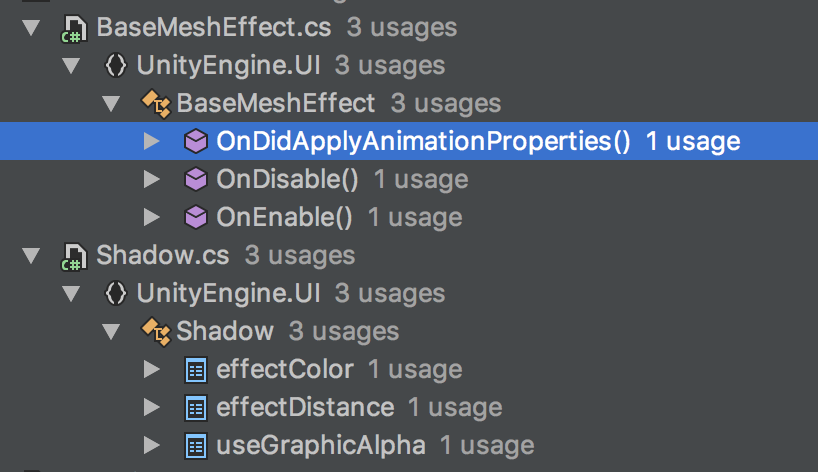
Task: Click the Shadow.cs C# file icon
Action: (74, 257)
